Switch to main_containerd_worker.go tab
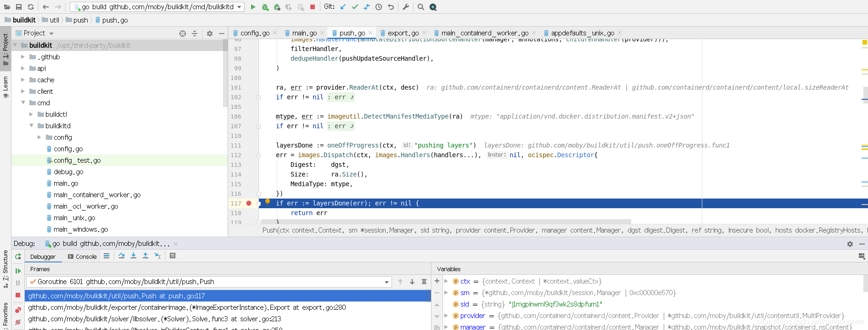The image size is (868, 330). tap(485, 33)
